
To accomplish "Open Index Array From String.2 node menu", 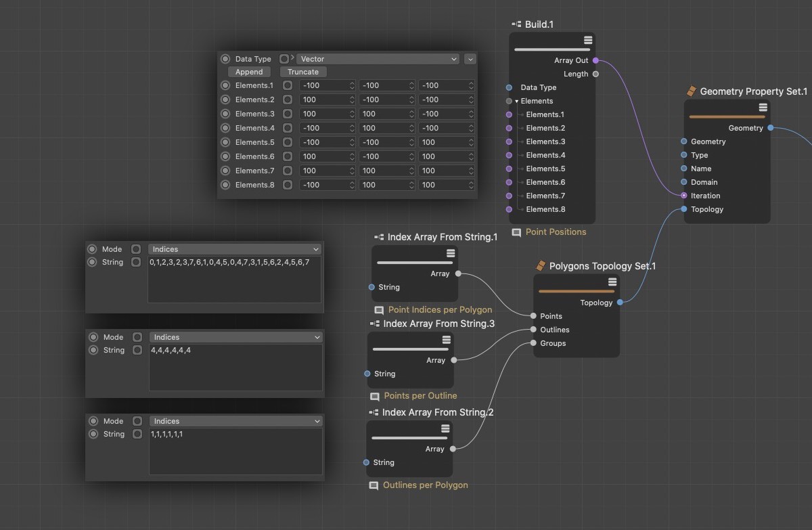I will click(445, 428).
